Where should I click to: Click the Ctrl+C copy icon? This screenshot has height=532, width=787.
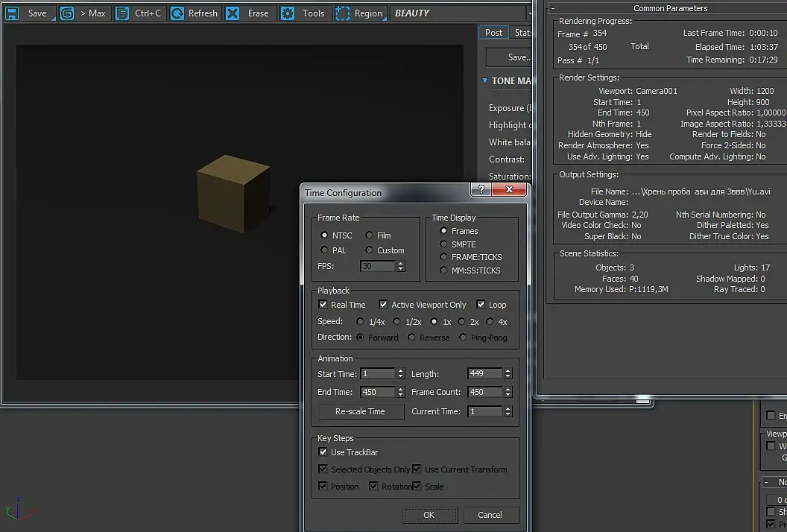122,13
